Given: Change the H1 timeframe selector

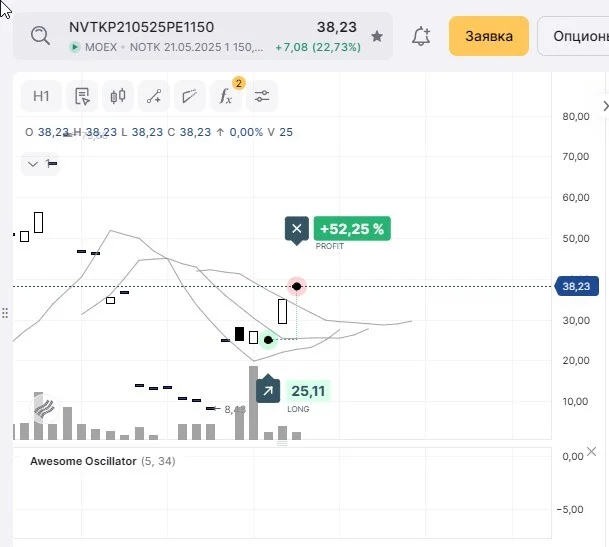Looking at the screenshot, I should pyautogui.click(x=41, y=96).
